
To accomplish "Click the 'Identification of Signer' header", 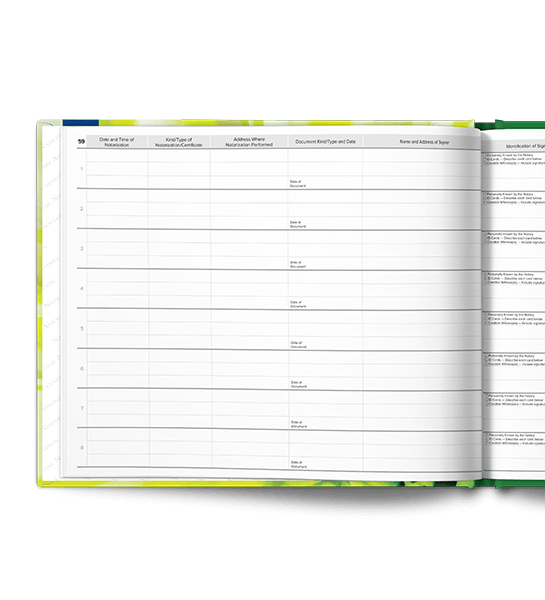I will click(525, 146).
